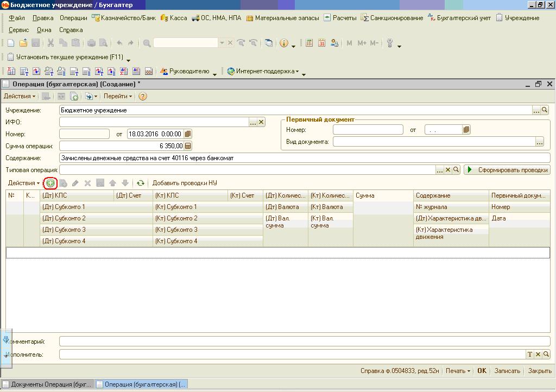The width and height of the screenshot is (556, 392).
Task: Open the selection ellipsis for the Вид документа field
Action: pos(539,142)
